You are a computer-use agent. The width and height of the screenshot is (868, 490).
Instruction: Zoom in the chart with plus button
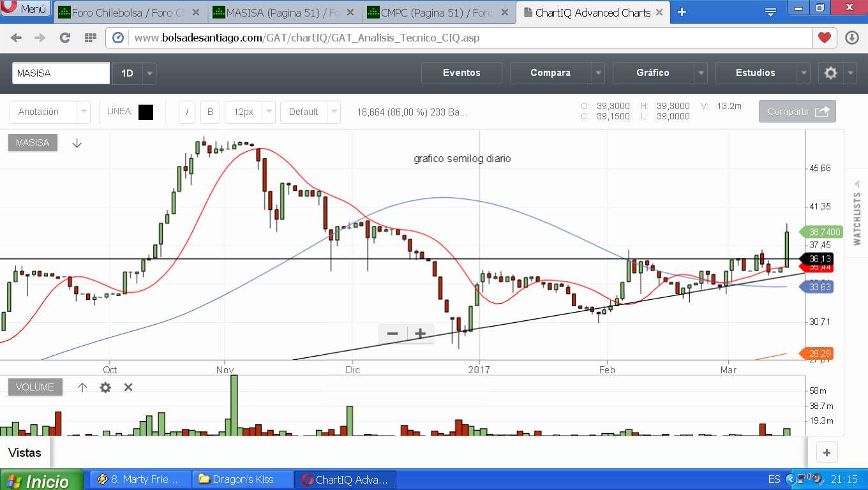point(421,333)
